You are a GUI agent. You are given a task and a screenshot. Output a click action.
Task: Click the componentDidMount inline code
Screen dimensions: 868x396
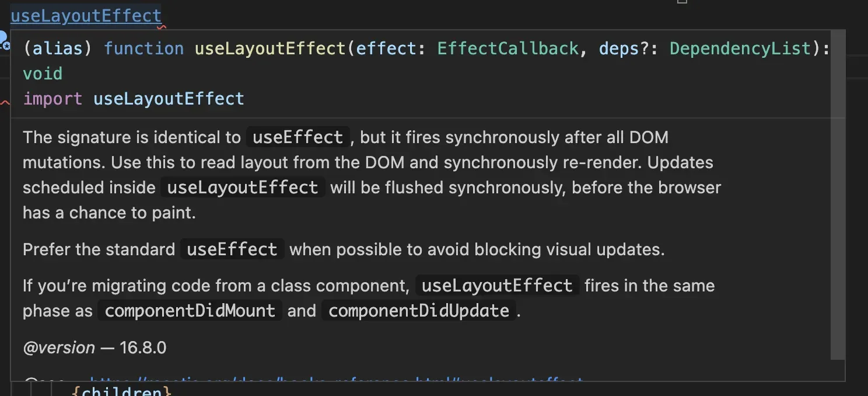click(x=190, y=311)
